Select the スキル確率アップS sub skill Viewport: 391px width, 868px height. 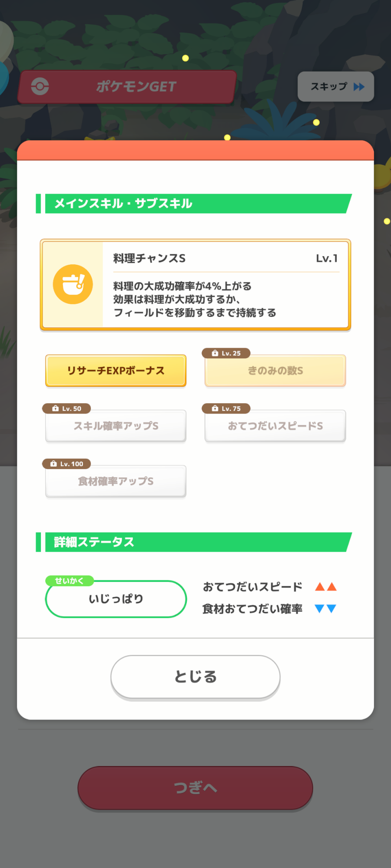116,426
